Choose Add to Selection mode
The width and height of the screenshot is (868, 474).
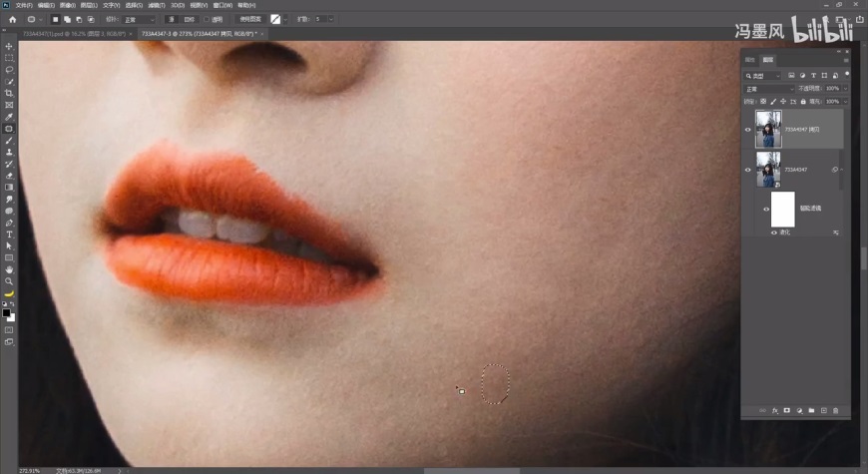pyautogui.click(x=67, y=19)
